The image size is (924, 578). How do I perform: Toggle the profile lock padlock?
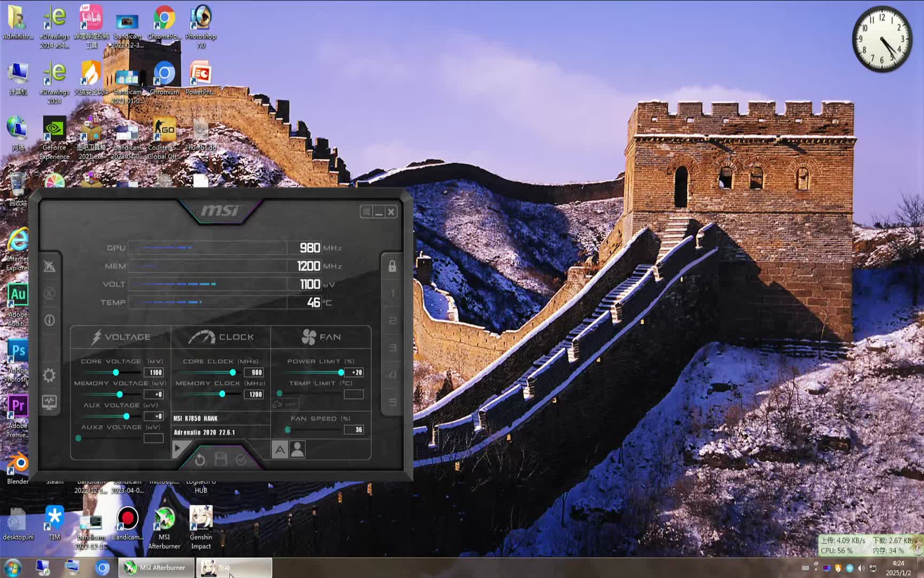point(392,266)
